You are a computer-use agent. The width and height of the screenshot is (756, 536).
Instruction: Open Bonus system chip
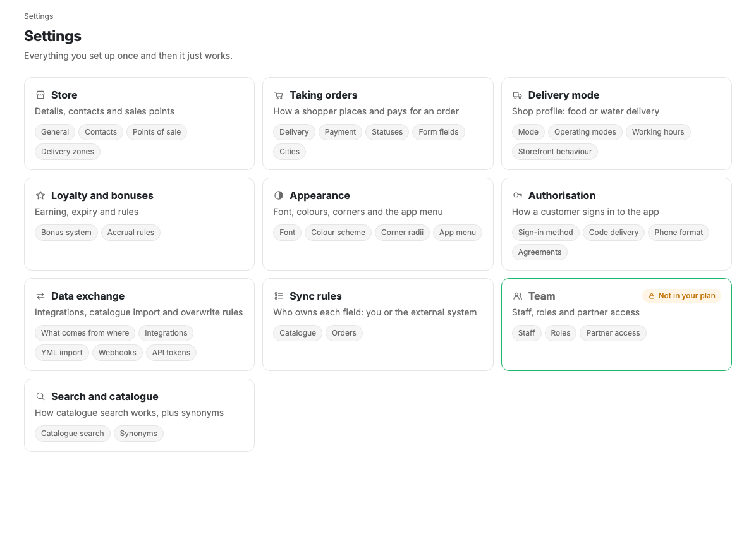pyautogui.click(x=66, y=233)
